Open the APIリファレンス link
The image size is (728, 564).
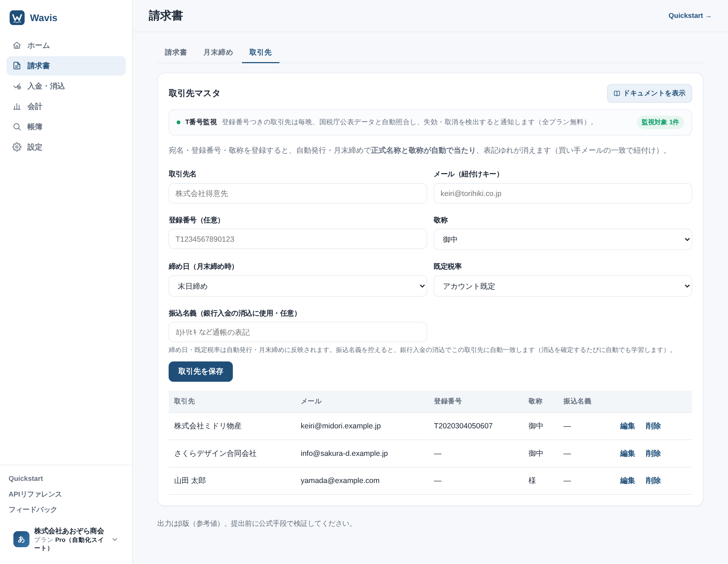coord(35,494)
